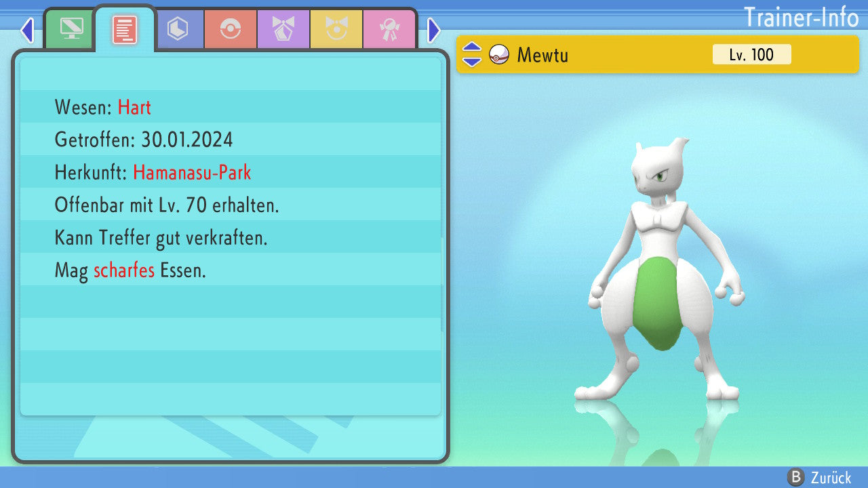868x488 pixels.
Task: Open the purple bow contest condition tab
Action: tap(283, 29)
